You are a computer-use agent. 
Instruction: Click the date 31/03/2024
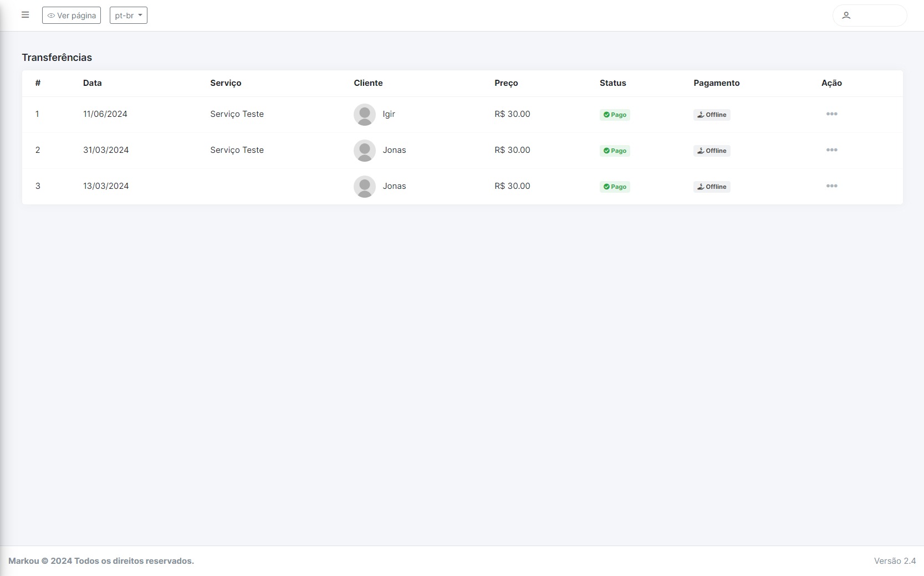pyautogui.click(x=106, y=150)
